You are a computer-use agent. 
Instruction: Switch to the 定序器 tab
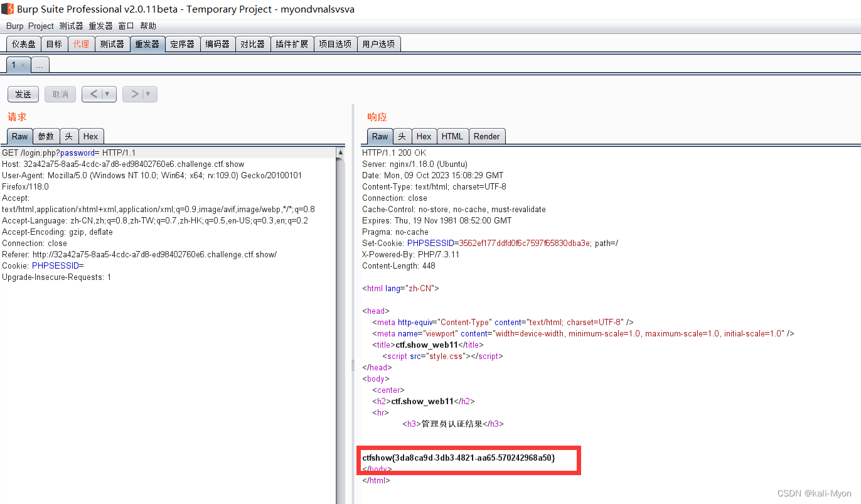[183, 44]
